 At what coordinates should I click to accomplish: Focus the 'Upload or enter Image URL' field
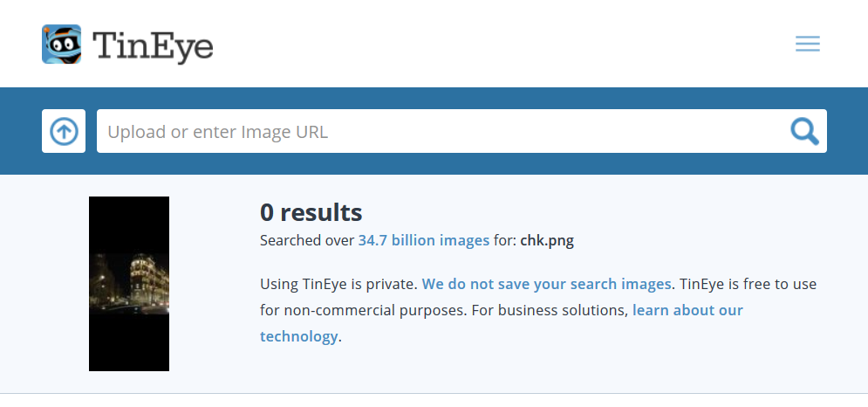point(436,132)
